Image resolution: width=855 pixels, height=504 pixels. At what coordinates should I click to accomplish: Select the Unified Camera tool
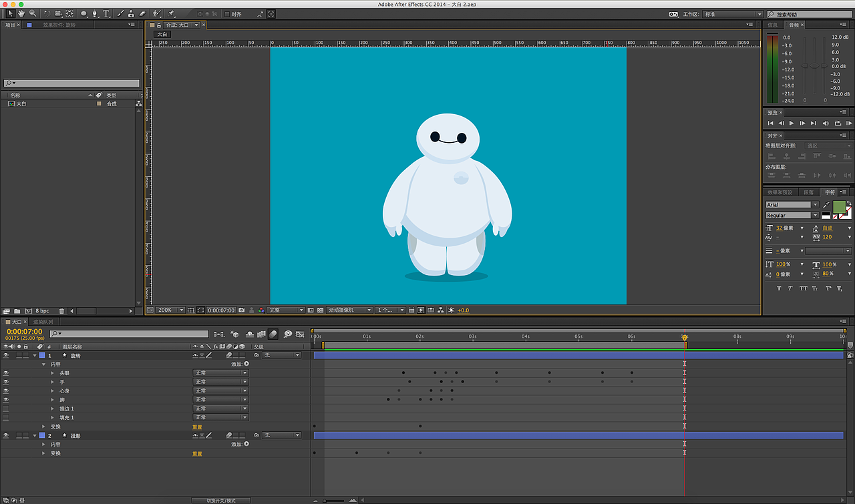click(x=58, y=13)
